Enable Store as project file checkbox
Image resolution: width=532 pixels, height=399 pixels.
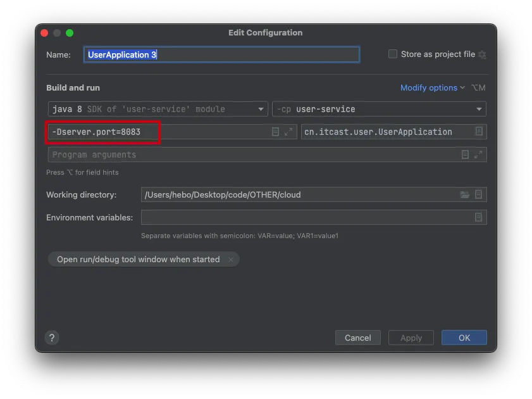(x=393, y=54)
